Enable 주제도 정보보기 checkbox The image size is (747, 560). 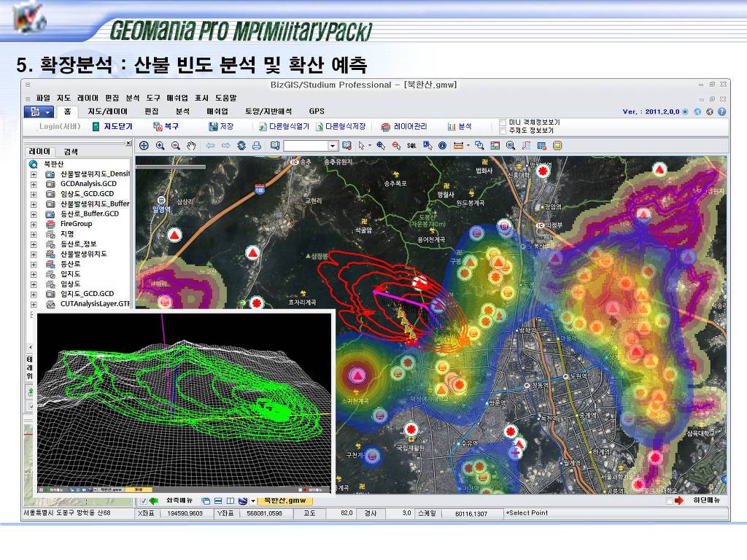502,131
